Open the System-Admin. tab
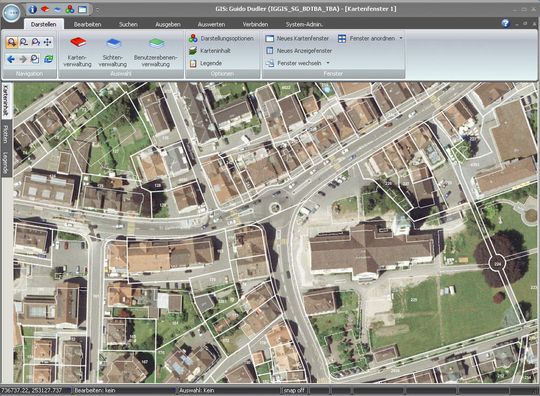 [304, 24]
